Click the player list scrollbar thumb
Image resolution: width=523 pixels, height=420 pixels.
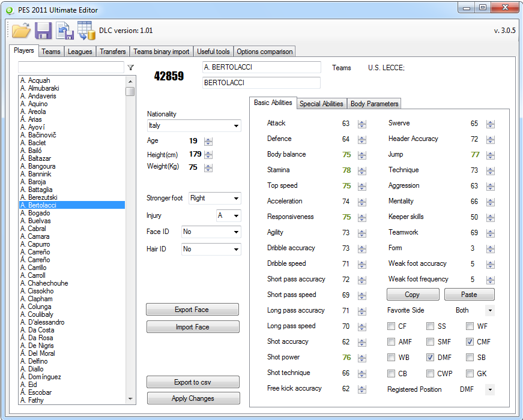pos(130,91)
